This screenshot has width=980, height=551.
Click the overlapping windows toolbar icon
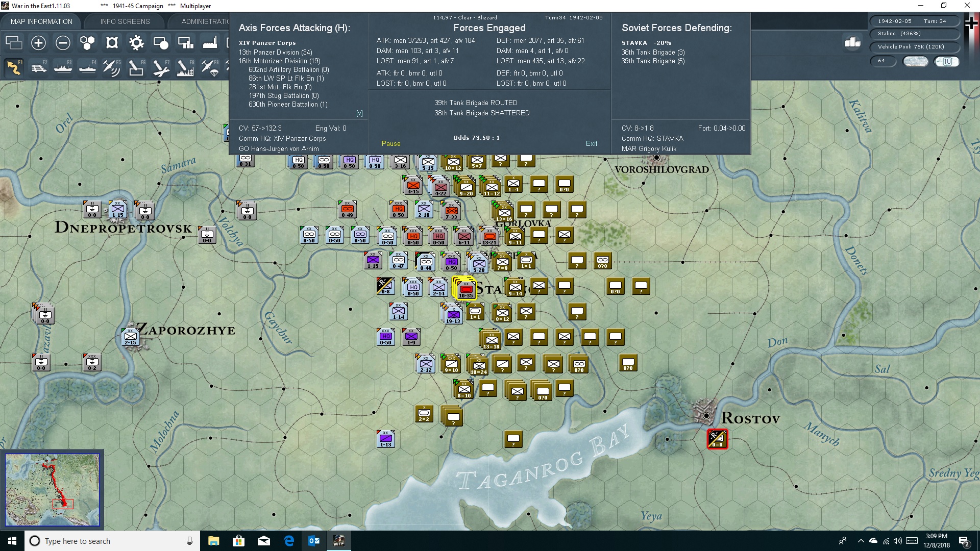14,43
